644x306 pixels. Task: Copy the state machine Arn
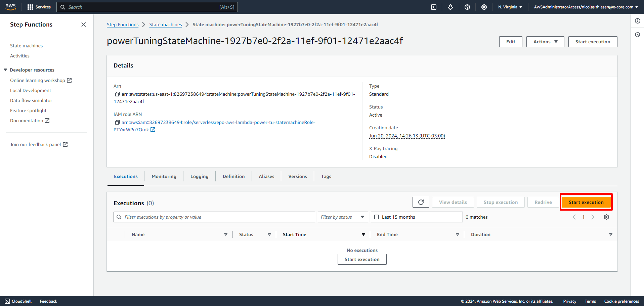tap(117, 94)
